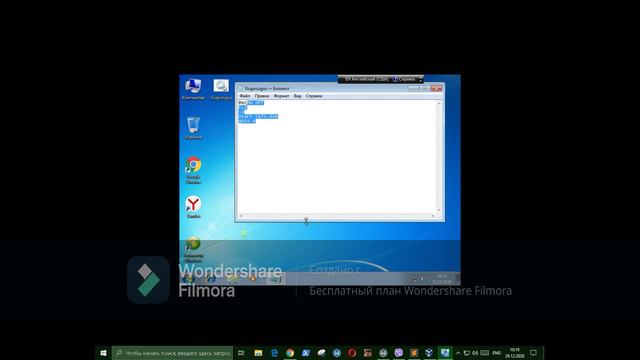Open the Файл menu in Notepad

point(244,96)
